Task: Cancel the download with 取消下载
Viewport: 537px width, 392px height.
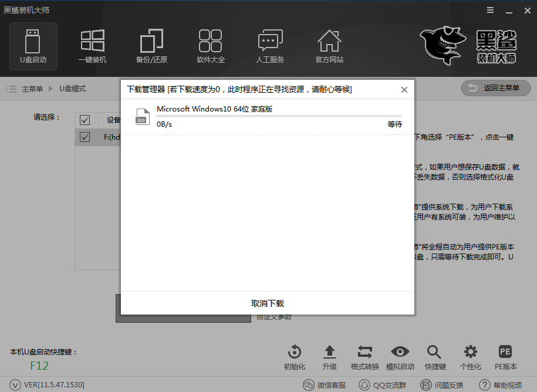Action: (x=267, y=303)
